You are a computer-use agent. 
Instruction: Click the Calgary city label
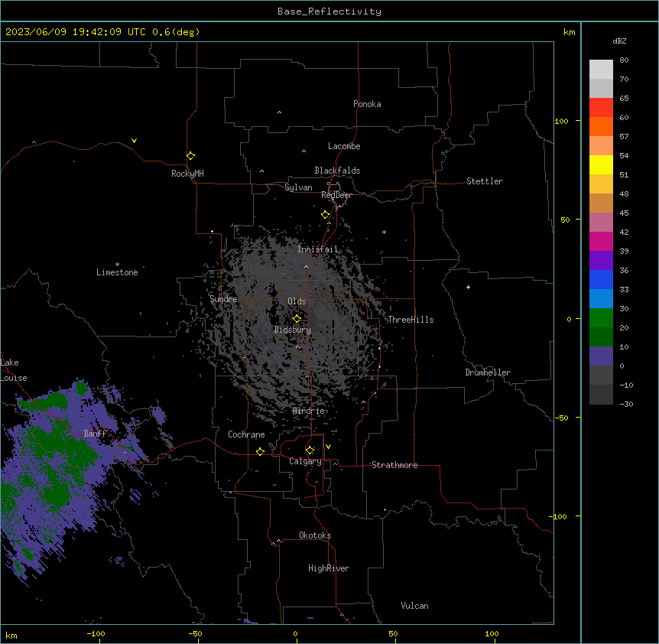pos(306,461)
